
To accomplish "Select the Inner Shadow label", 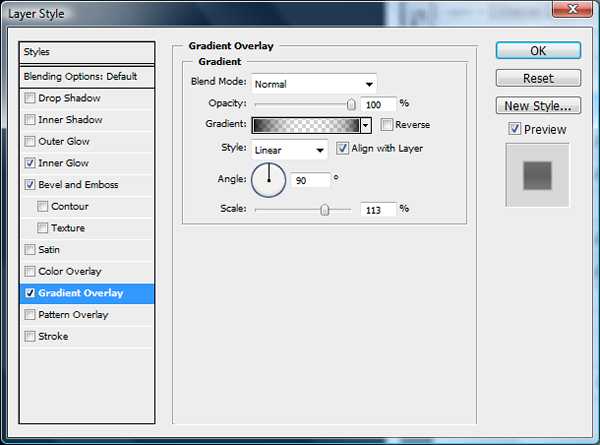I will 70,120.
